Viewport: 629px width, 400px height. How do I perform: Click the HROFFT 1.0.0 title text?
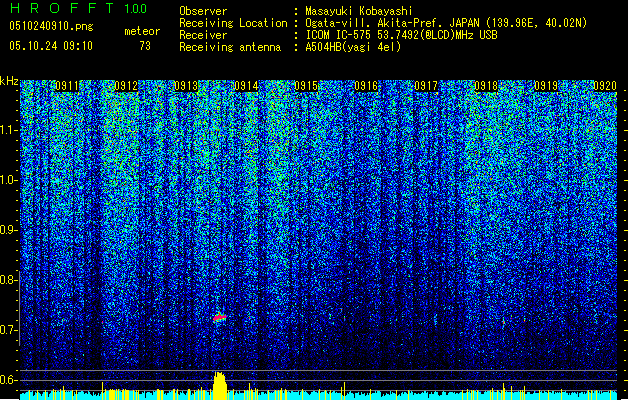(x=78, y=8)
